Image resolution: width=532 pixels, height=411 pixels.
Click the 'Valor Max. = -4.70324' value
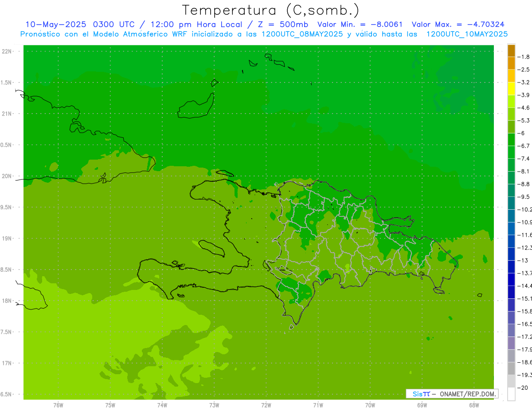pos(458,24)
